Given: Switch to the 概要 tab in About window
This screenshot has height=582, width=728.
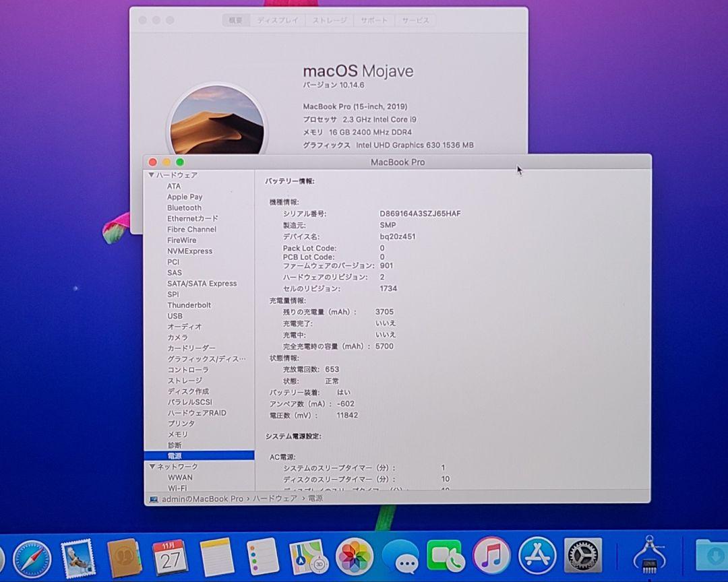Looking at the screenshot, I should coord(235,20).
